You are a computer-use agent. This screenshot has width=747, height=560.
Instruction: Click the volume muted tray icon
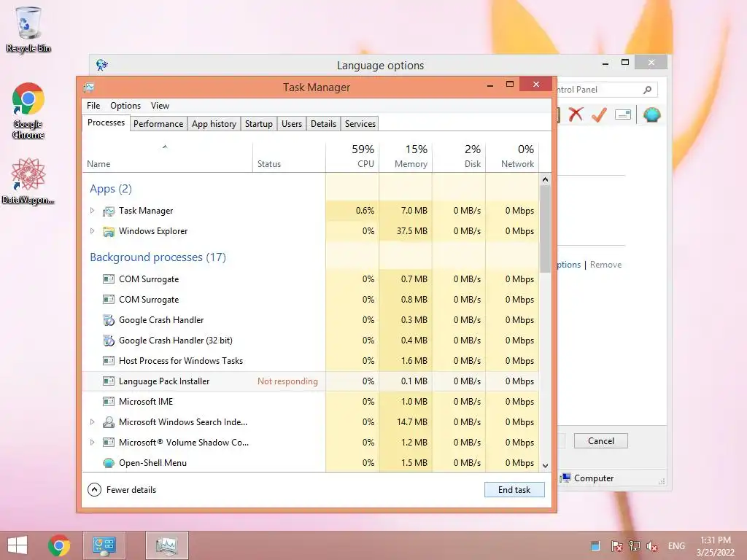(x=651, y=546)
